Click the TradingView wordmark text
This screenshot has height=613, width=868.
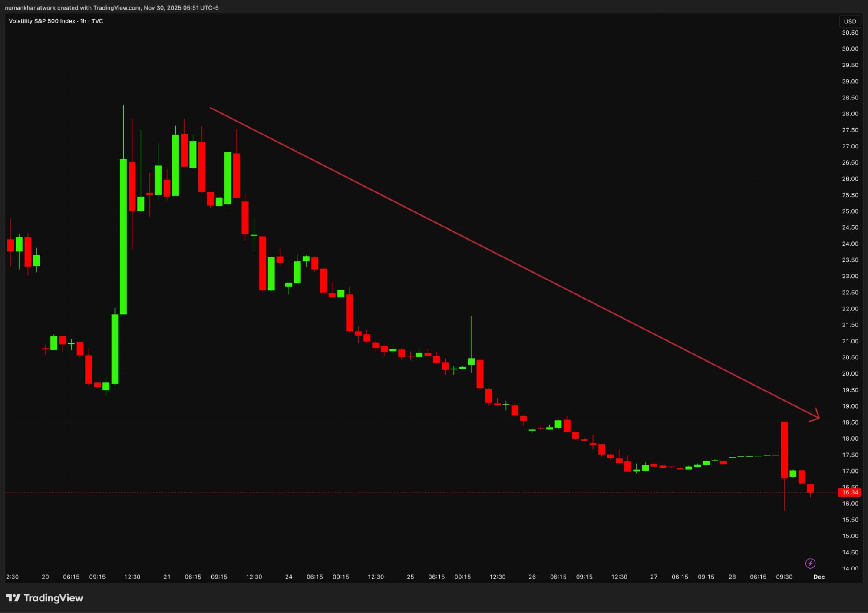click(53, 598)
